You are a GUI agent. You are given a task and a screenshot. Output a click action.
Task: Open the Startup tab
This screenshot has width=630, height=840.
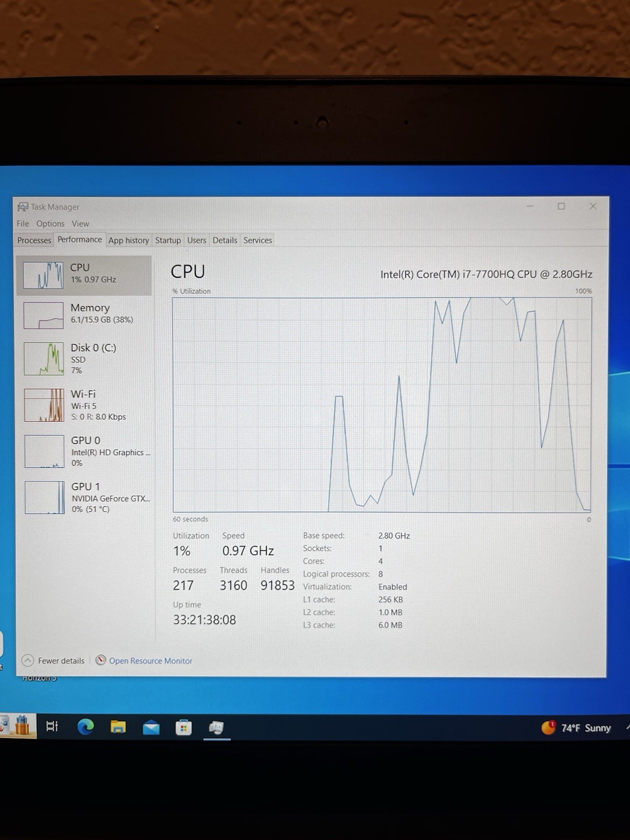point(168,240)
